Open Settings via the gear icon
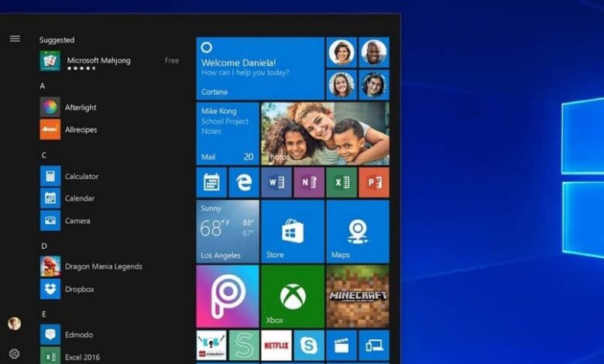The height and width of the screenshot is (364, 604). click(14, 354)
